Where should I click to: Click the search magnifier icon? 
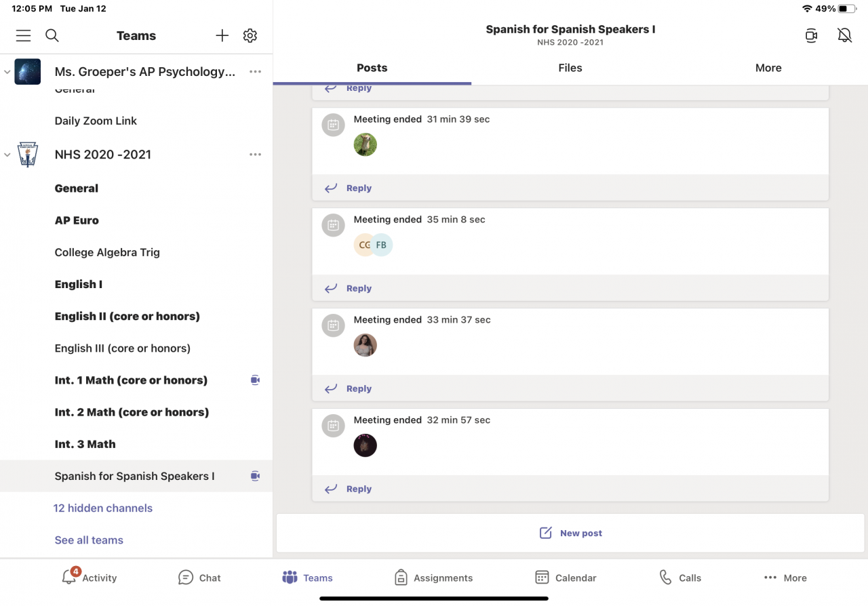(x=52, y=36)
